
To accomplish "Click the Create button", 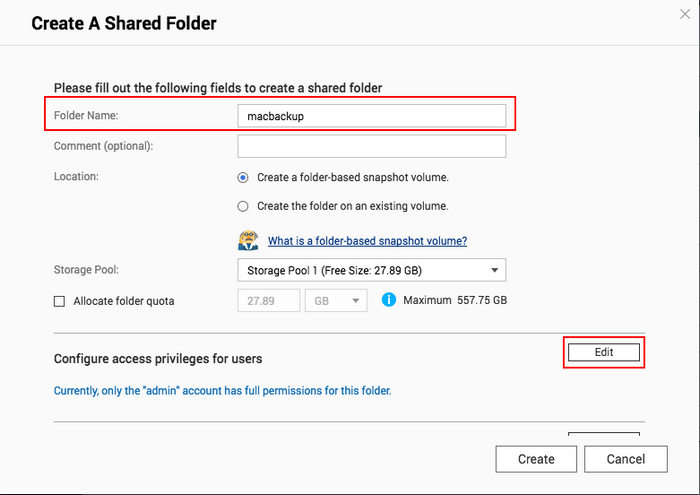I will pos(536,459).
